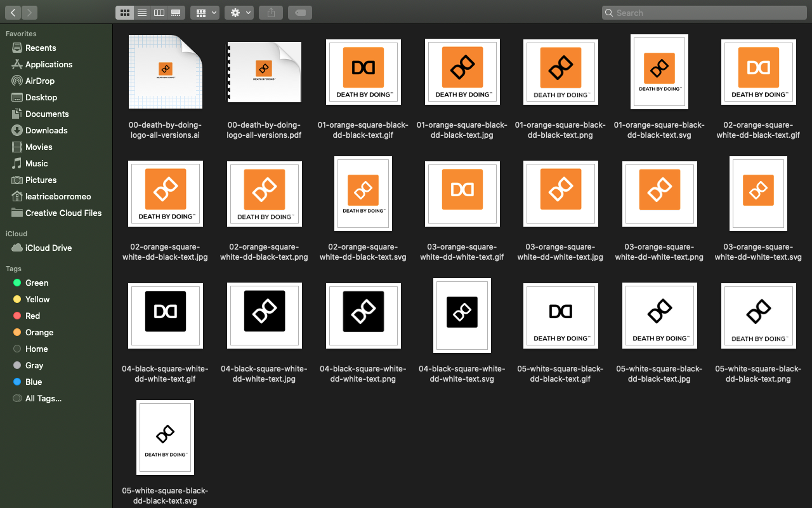
Task: Click the file name 05-white-square-black-dd-black-text.svg
Action: click(165, 496)
